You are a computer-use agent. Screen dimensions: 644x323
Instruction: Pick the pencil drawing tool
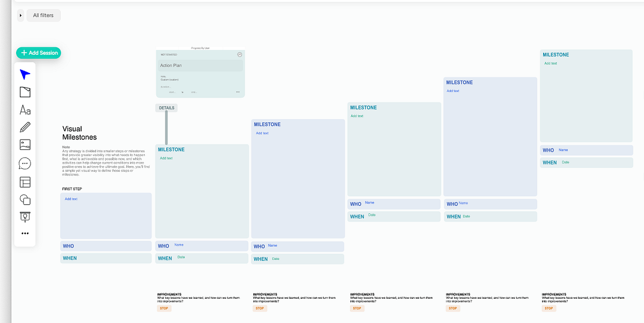25,127
